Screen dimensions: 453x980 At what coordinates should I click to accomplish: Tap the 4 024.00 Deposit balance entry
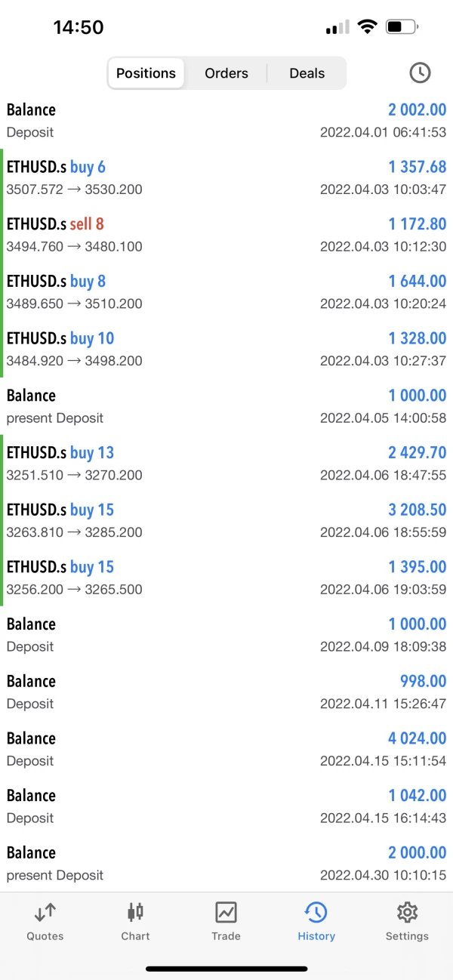pos(226,749)
